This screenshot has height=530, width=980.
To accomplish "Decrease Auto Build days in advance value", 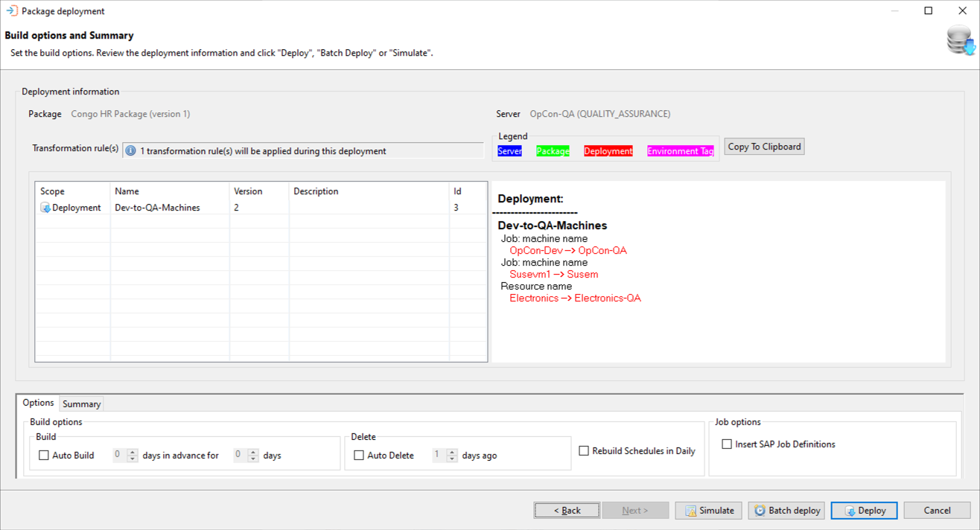I will coord(133,459).
